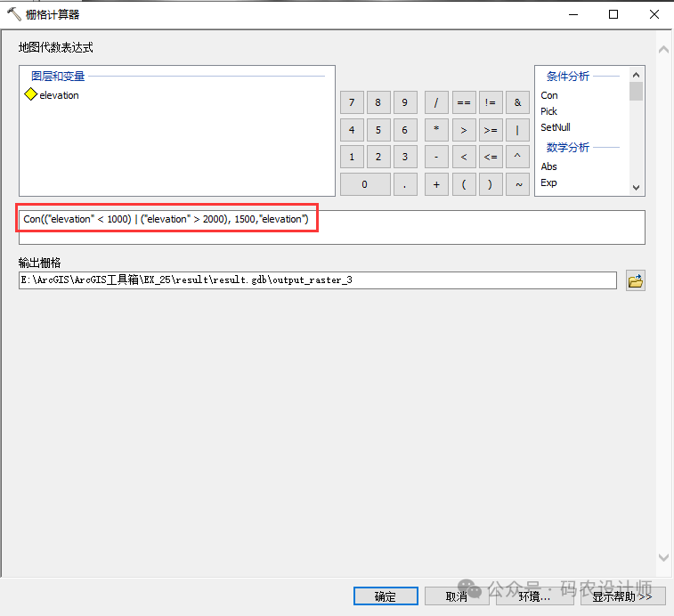
Task: Click the tilde (~) NOT operator button
Action: [x=517, y=184]
